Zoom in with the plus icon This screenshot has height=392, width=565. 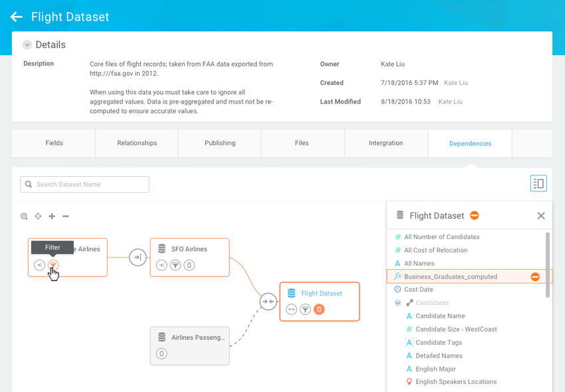52,217
